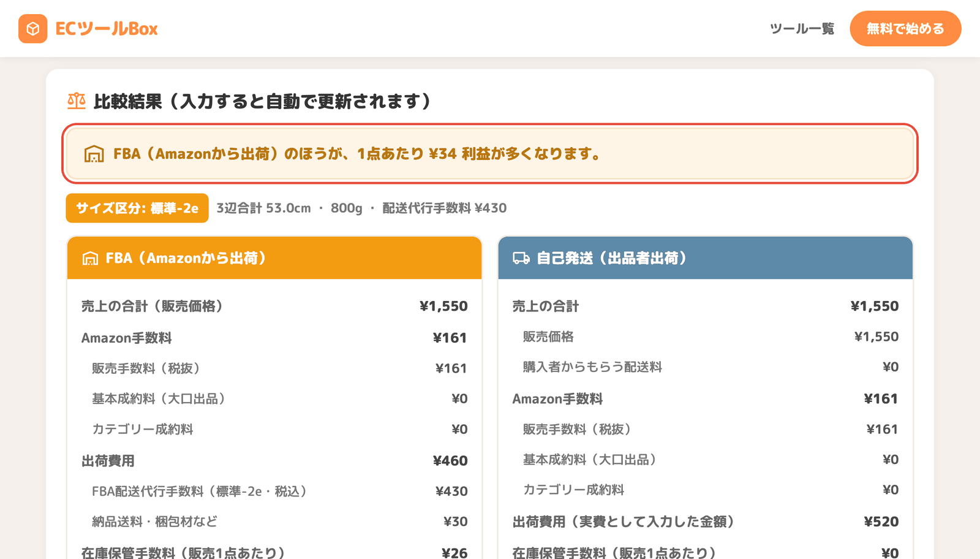The height and width of the screenshot is (559, 980).
Task: Click the 自己発送（出品者出荷） card header title
Action: click(x=612, y=259)
